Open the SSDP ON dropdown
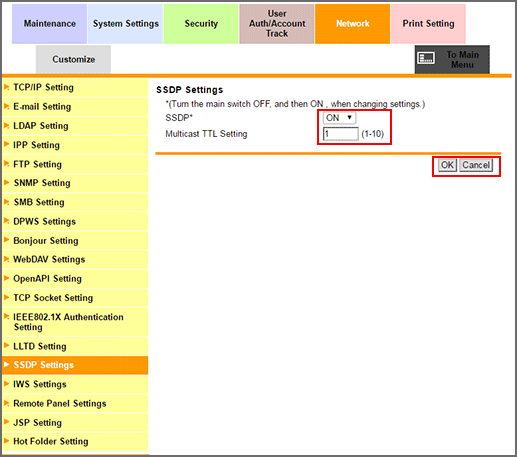 point(339,118)
